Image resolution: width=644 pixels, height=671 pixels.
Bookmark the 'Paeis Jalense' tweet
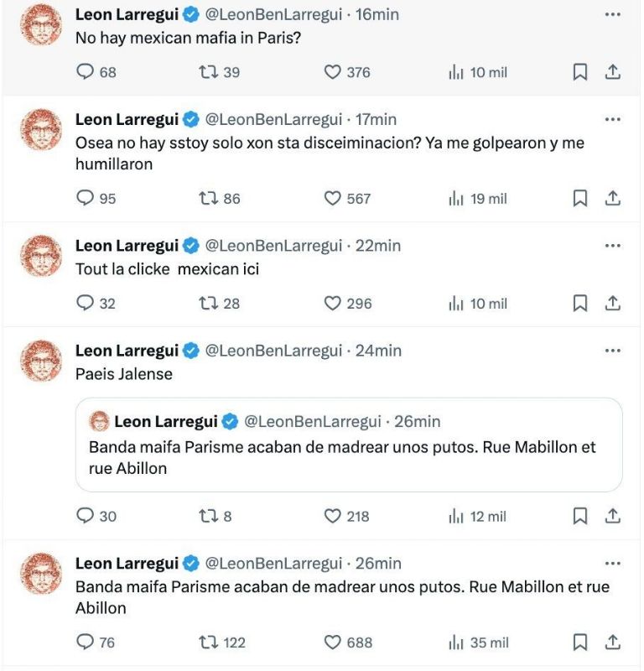tap(579, 517)
